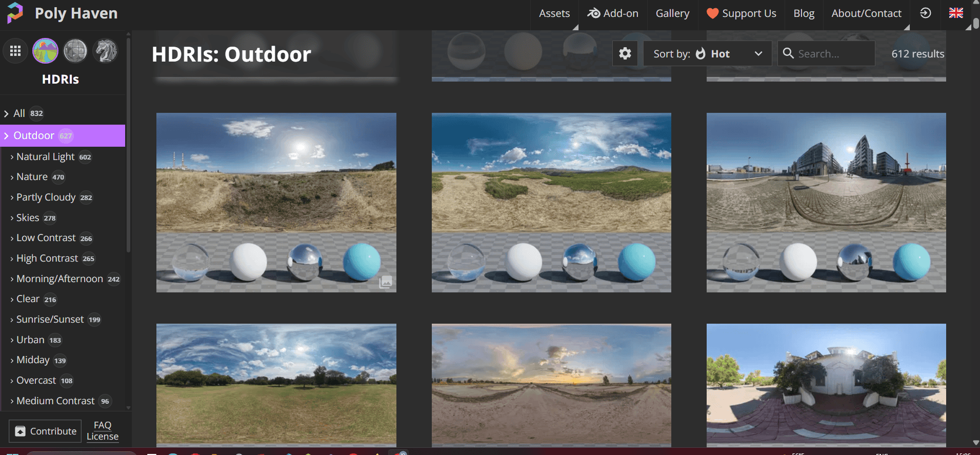Select the Partly Cloudy category
The image size is (980, 455).
[46, 197]
